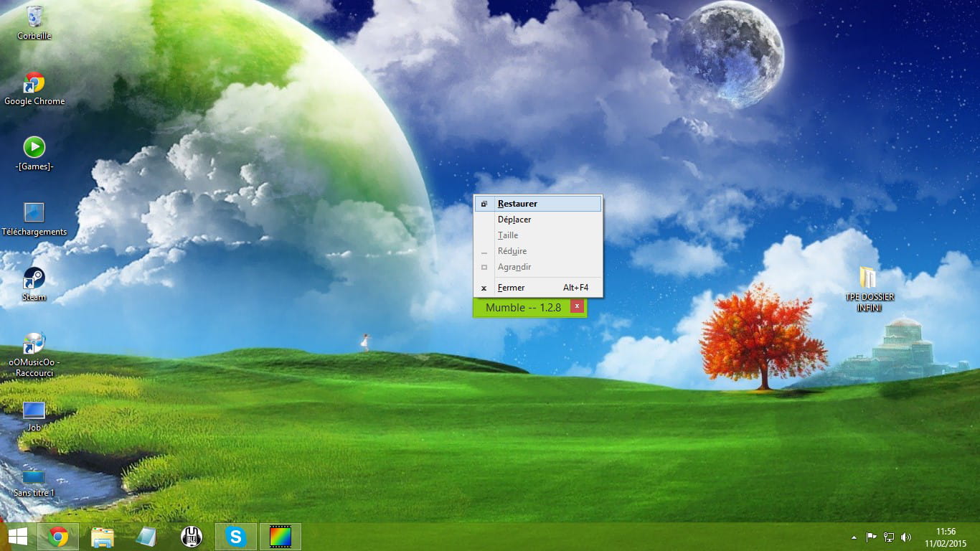Viewport: 980px width, 551px height.
Task: Expand the hidden system tray icons arrow
Action: [x=854, y=537]
